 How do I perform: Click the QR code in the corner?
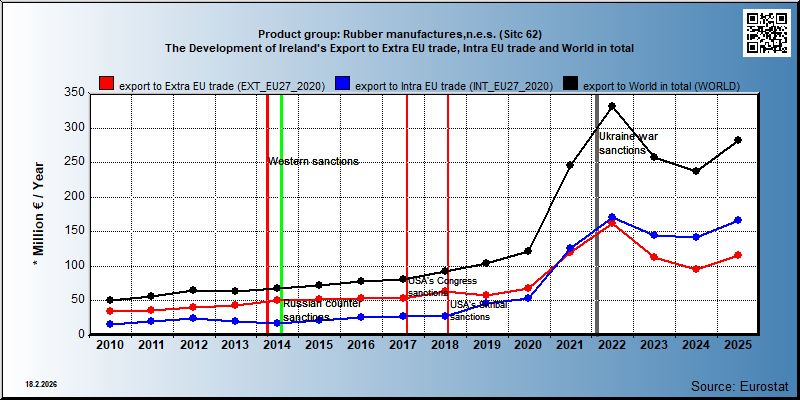click(x=766, y=33)
